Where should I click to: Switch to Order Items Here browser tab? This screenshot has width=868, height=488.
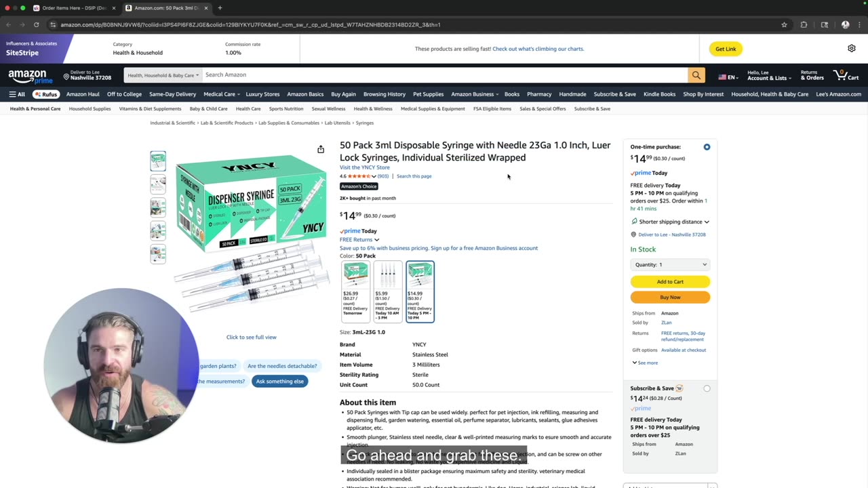coord(73,8)
